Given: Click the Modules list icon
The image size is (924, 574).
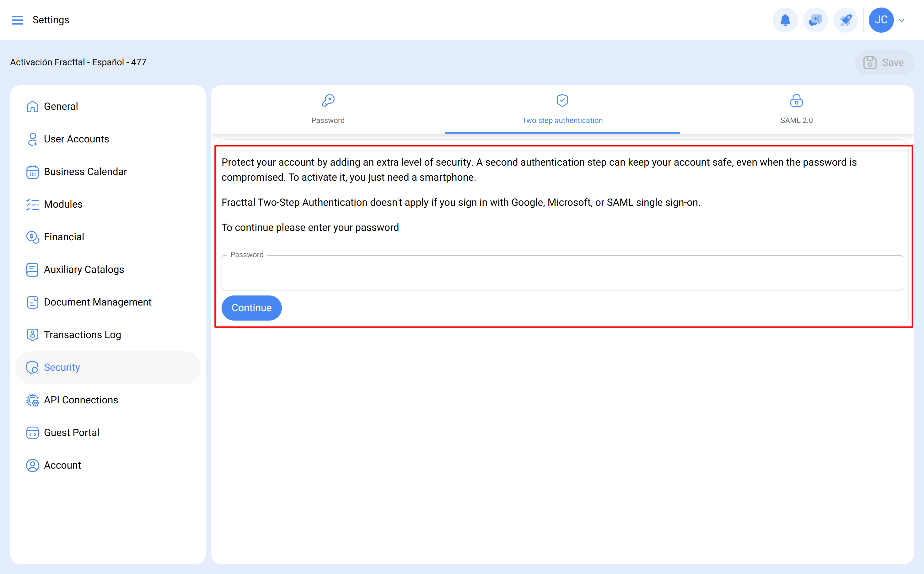Looking at the screenshot, I should coord(32,204).
